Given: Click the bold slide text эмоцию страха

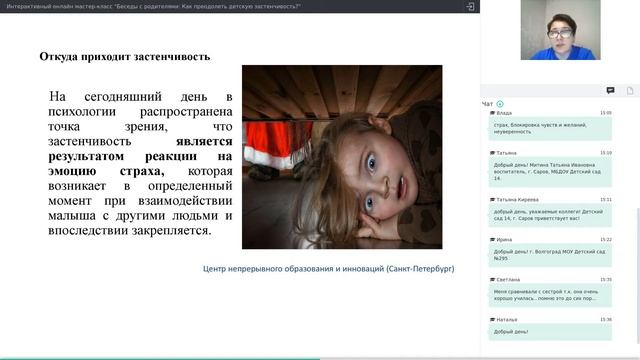Looking at the screenshot, I should 107,171.
